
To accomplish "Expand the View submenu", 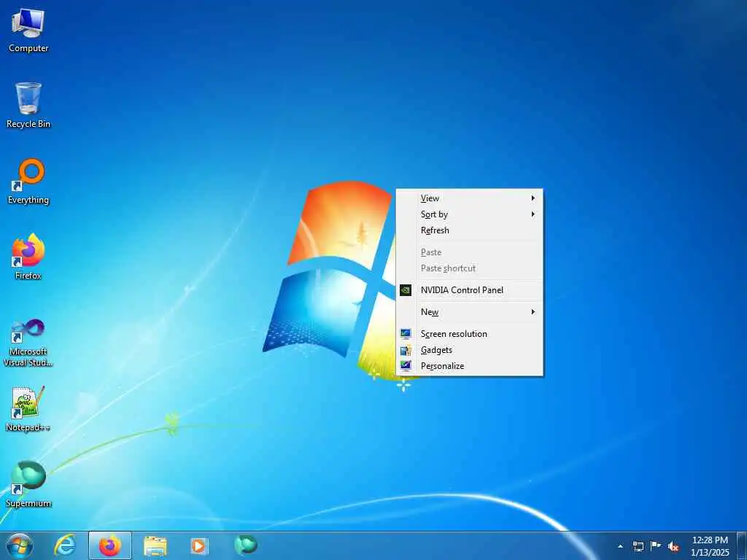I will (x=469, y=198).
